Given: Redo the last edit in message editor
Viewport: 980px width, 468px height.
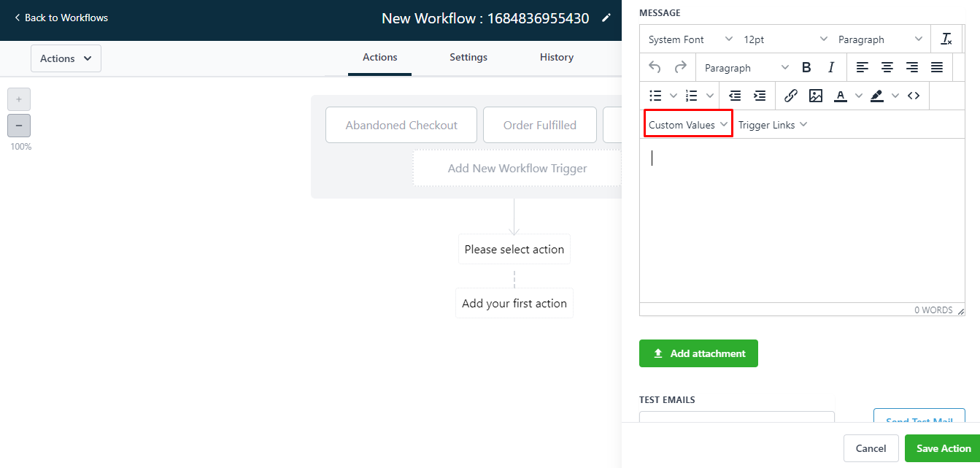Looking at the screenshot, I should coord(680,67).
